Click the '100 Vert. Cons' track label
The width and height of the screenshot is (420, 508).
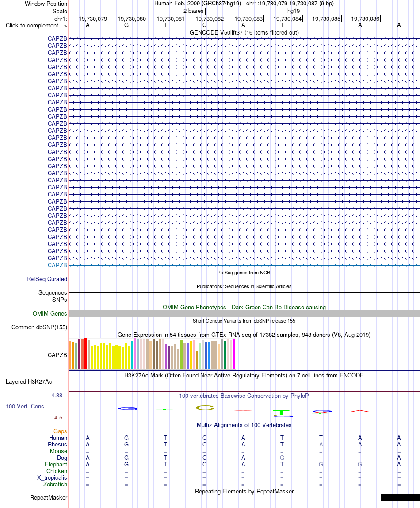click(25, 407)
